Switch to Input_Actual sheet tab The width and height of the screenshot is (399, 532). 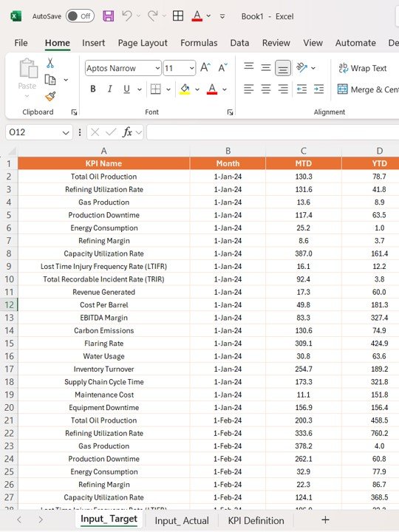coord(182,520)
